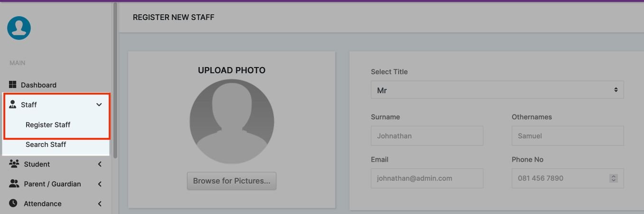
Task: Click the Attendance clock icon
Action: pyautogui.click(x=13, y=204)
